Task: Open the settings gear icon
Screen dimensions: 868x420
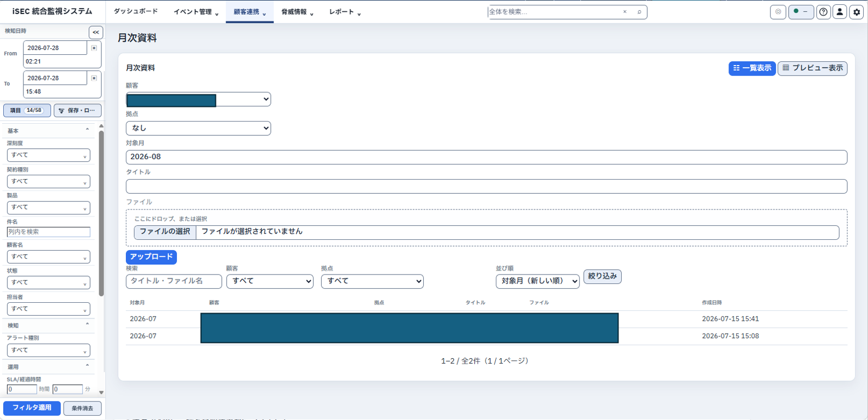Action: (x=857, y=12)
